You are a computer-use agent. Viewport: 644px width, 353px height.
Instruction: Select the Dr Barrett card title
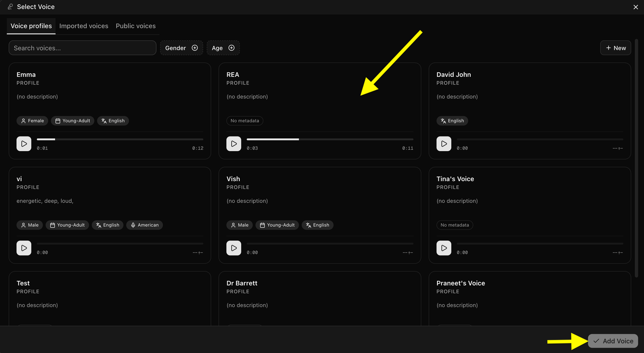tap(242, 283)
